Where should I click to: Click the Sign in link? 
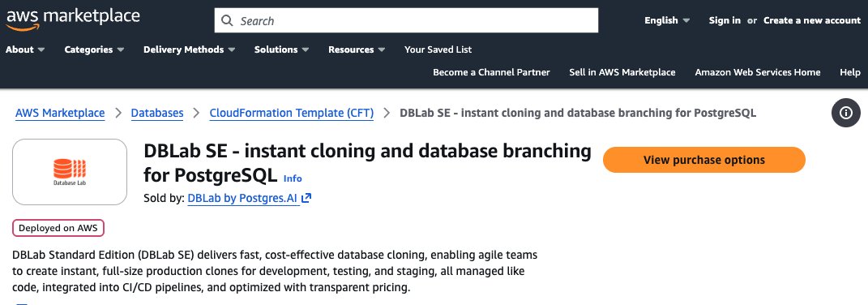pos(725,20)
